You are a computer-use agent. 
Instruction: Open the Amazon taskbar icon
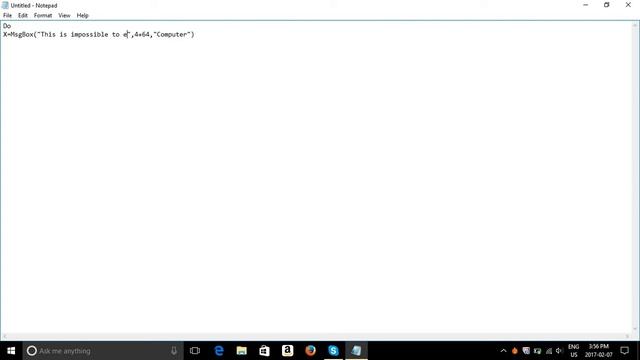point(287,351)
